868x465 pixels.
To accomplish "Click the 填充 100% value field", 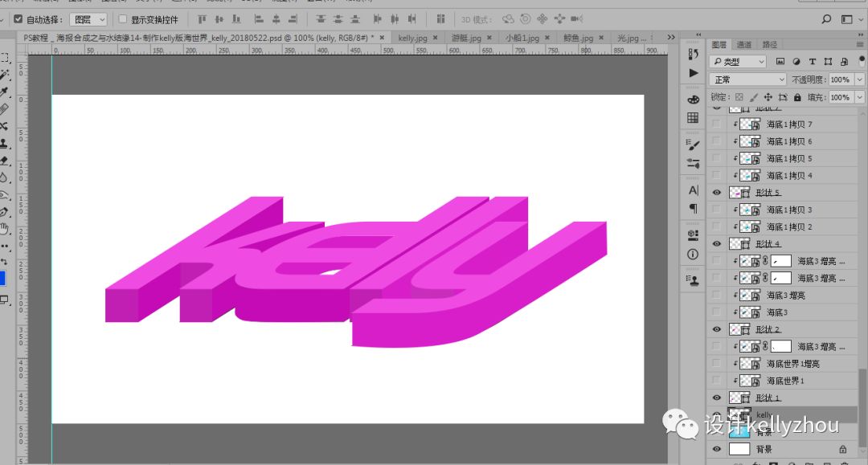I will pos(841,97).
